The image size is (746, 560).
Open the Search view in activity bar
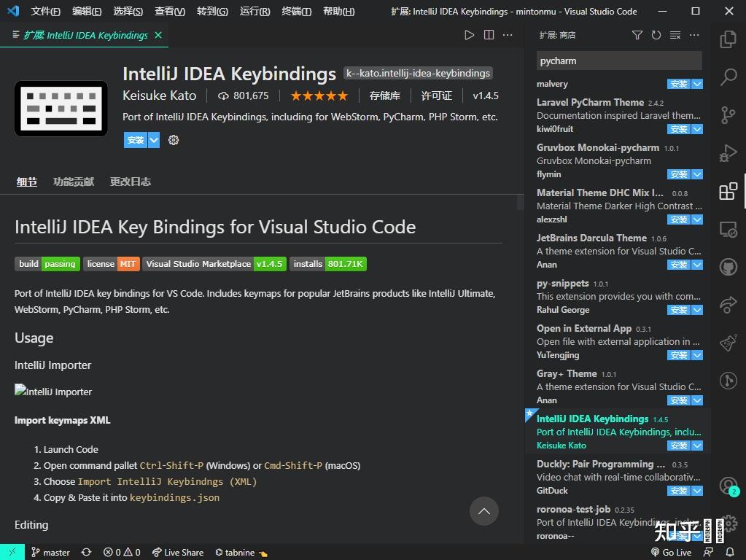pyautogui.click(x=728, y=77)
